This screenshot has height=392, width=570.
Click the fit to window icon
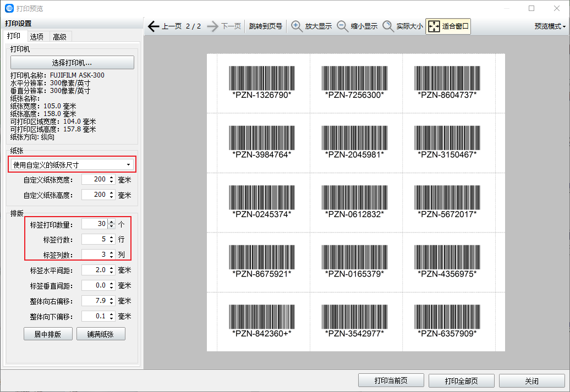434,26
